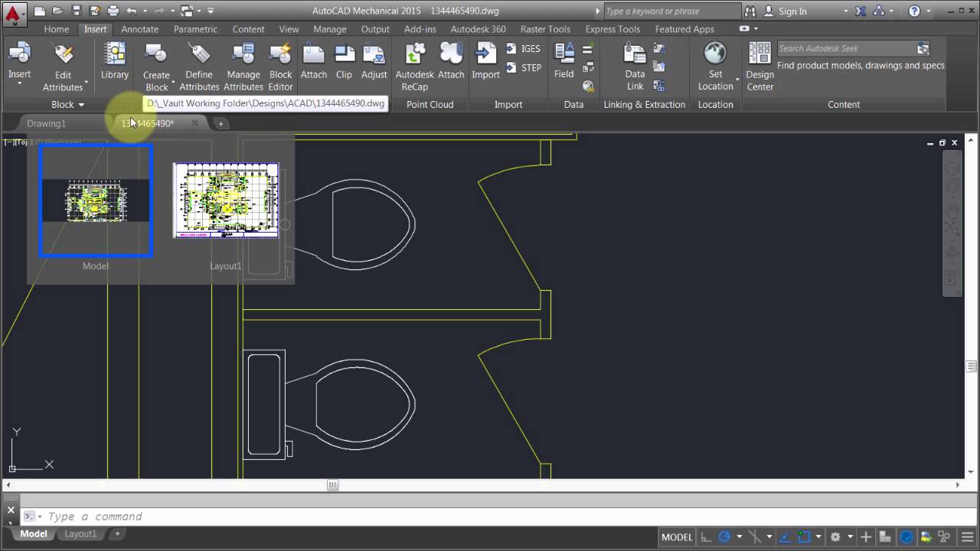Expand the Block panel dropdown
This screenshot has height=551, width=980.
pos(68,104)
